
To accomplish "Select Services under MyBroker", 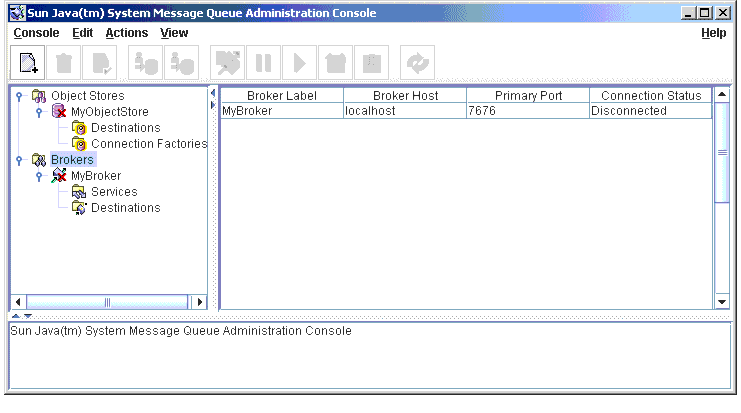I will [114, 192].
